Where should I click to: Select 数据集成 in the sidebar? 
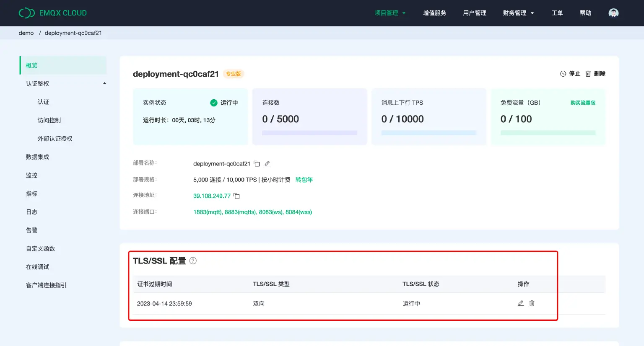(37, 157)
